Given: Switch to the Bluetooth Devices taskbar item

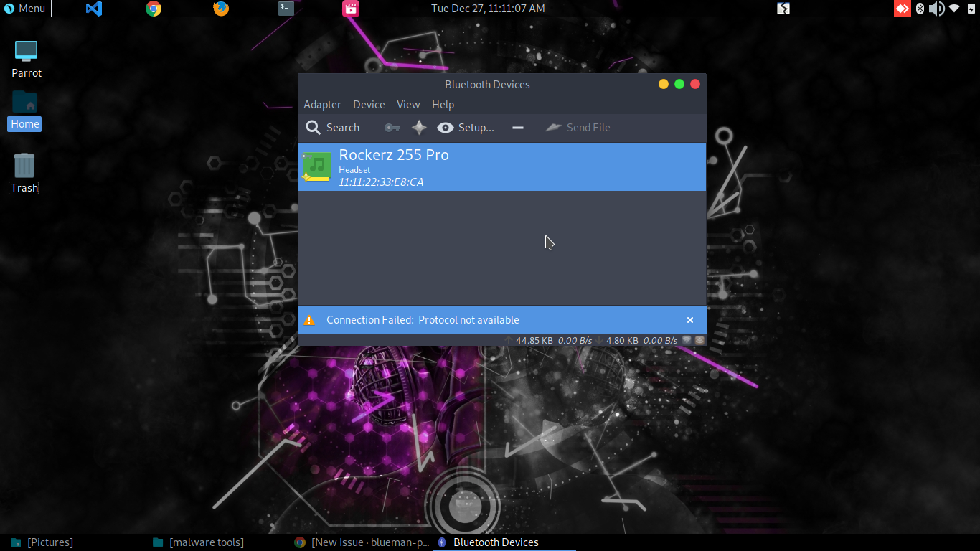Looking at the screenshot, I should 495,542.
